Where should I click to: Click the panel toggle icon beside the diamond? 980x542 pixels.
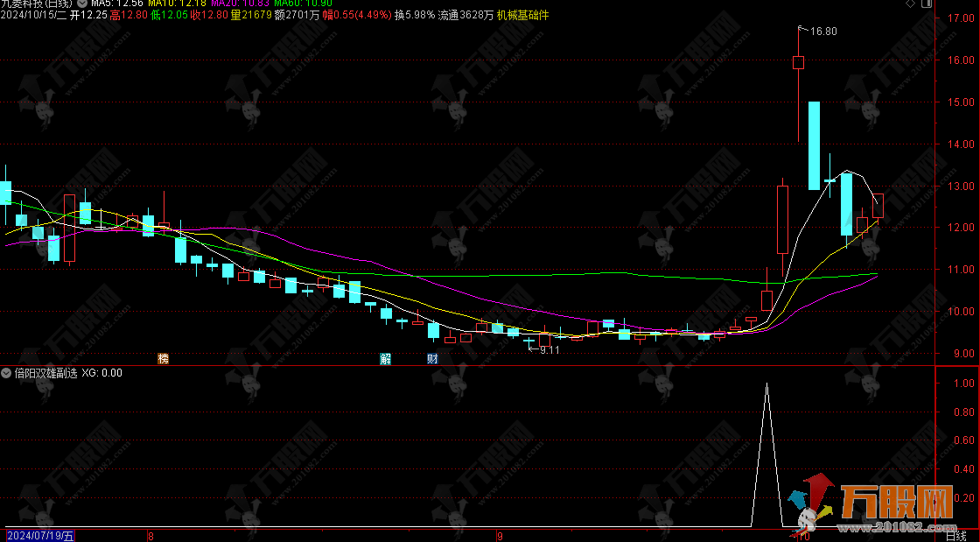(927, 4)
